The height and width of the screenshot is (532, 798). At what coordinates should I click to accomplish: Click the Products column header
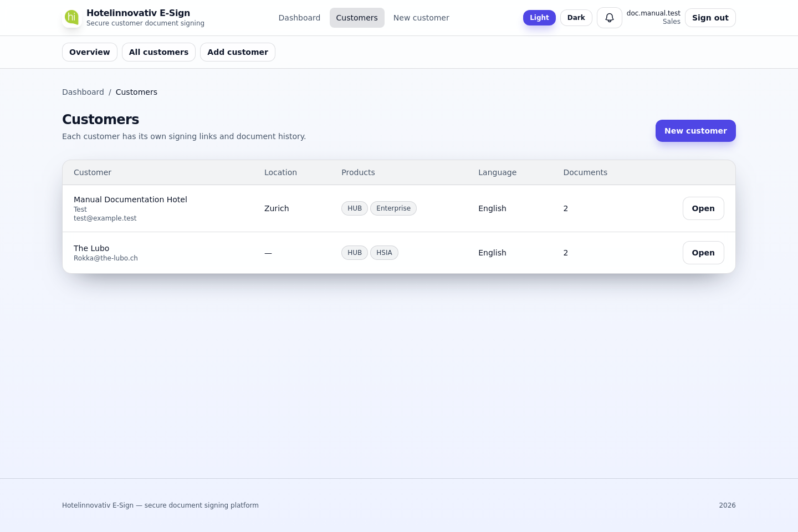[358, 172]
